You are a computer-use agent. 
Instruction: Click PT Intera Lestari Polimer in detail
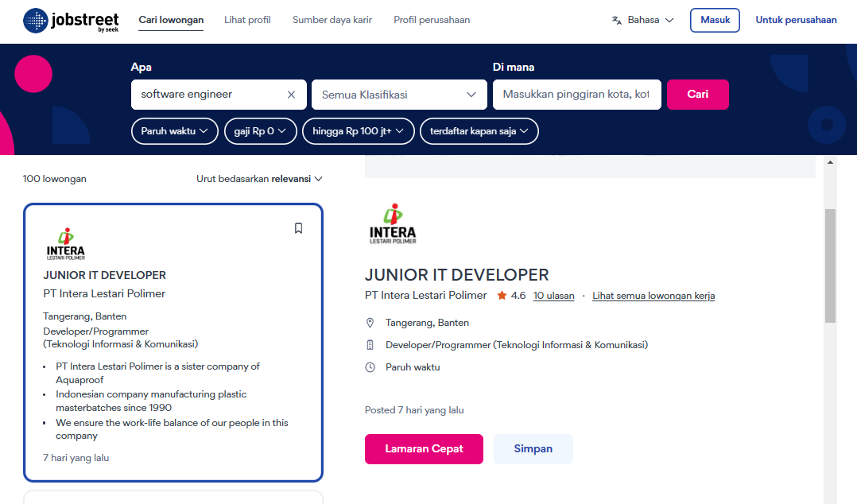coord(426,295)
